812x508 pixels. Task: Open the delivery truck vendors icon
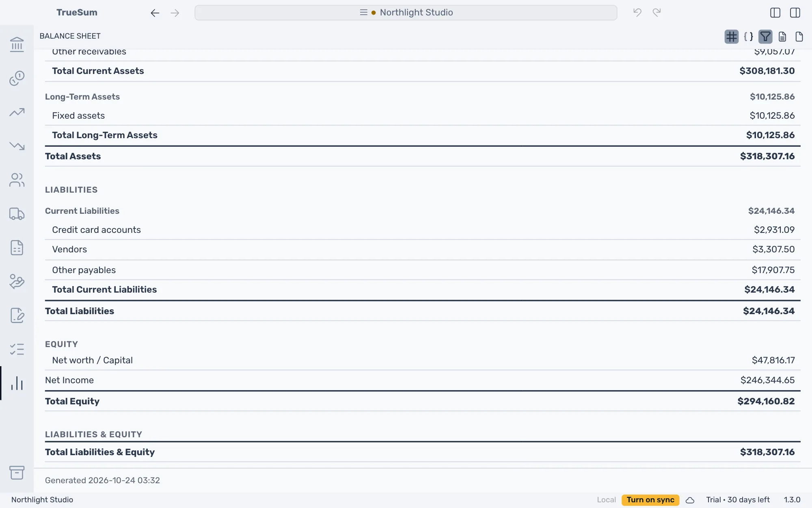tap(17, 214)
